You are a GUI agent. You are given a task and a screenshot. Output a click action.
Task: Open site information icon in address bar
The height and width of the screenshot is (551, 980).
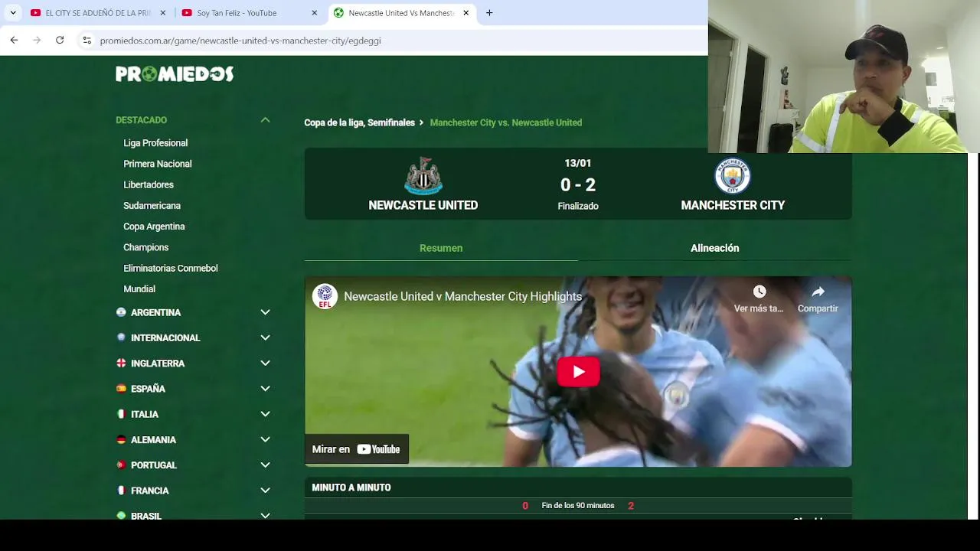tap(87, 41)
